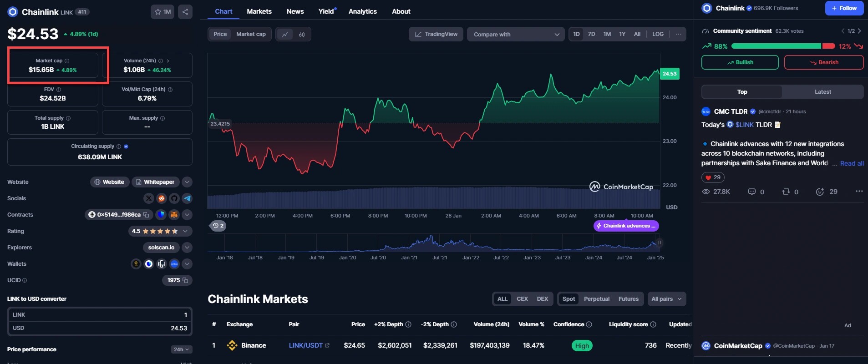Expand the All pairs dropdown
The height and width of the screenshot is (364, 868).
pyautogui.click(x=666, y=299)
